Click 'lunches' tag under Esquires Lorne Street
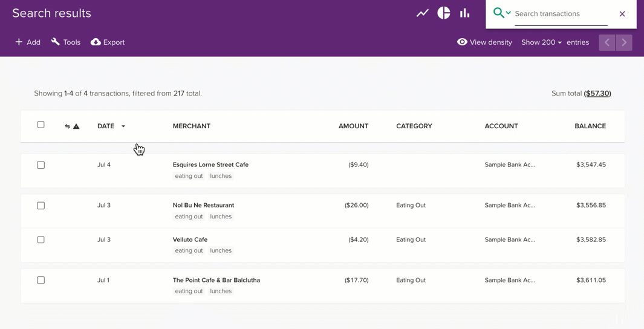The width and height of the screenshot is (644, 329). coord(221,176)
